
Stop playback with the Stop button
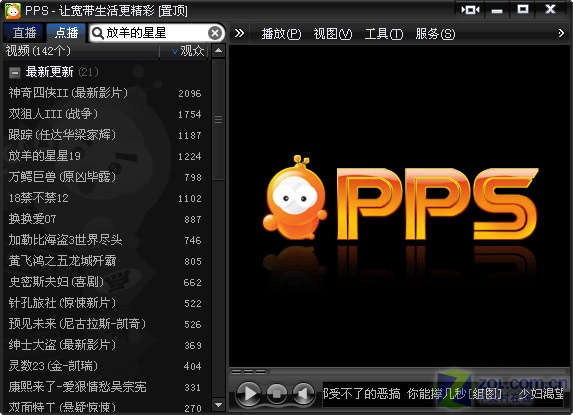click(277, 394)
